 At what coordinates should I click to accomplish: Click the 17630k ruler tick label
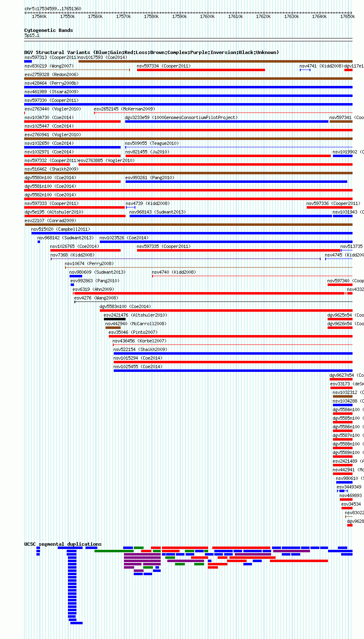pos(292,16)
